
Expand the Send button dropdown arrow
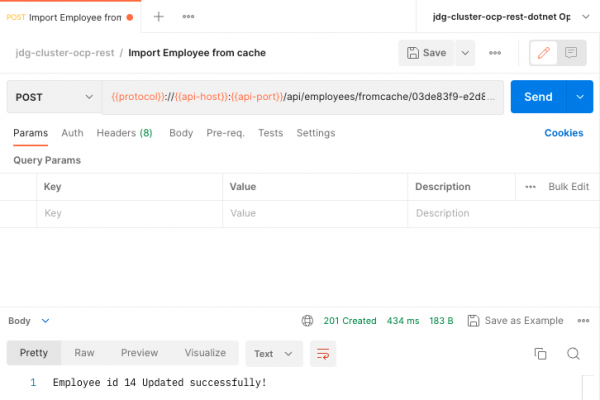pyautogui.click(x=579, y=97)
